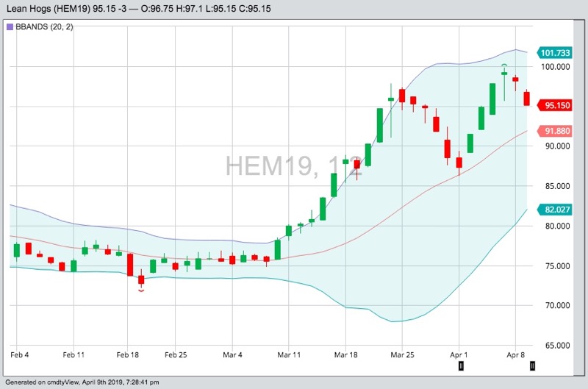Click the marker icon below Apr 8
This screenshot has width=588, height=389.
pos(532,365)
